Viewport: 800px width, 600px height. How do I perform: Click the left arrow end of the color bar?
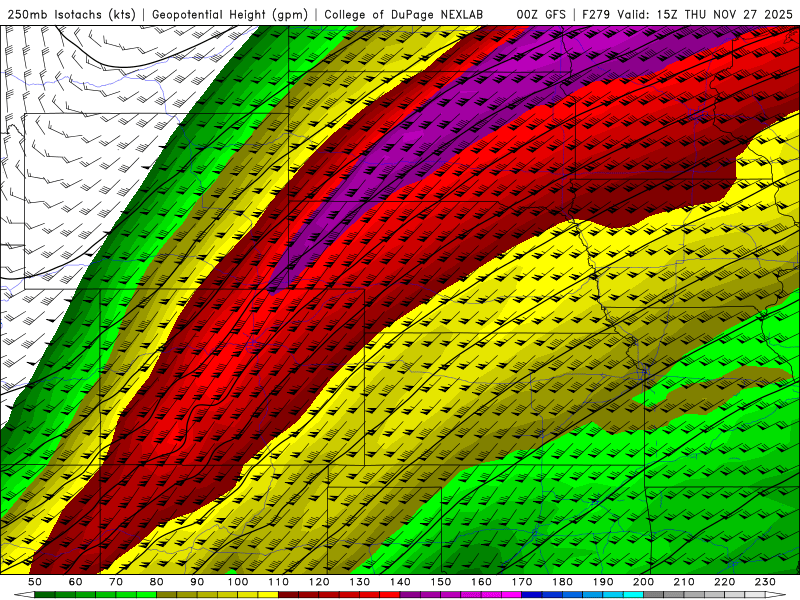[24, 594]
